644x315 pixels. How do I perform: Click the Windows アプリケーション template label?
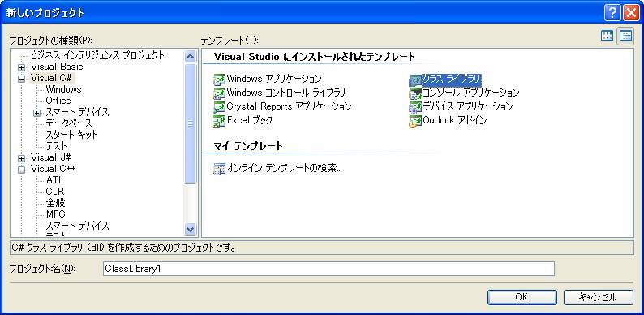(x=274, y=79)
